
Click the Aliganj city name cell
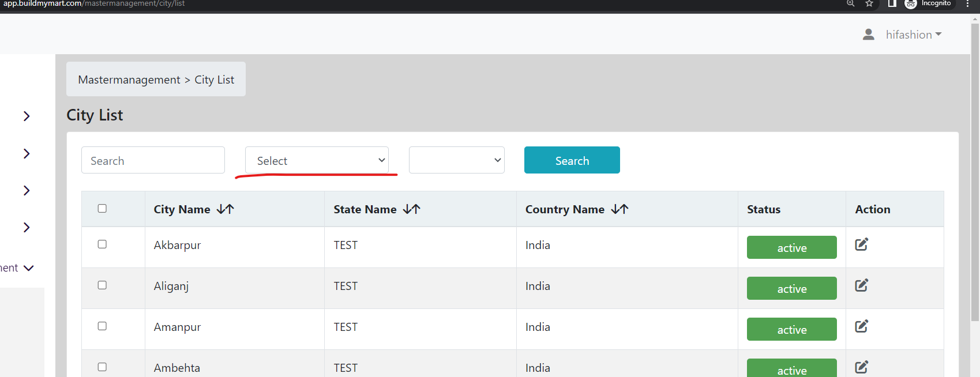pyautogui.click(x=171, y=286)
